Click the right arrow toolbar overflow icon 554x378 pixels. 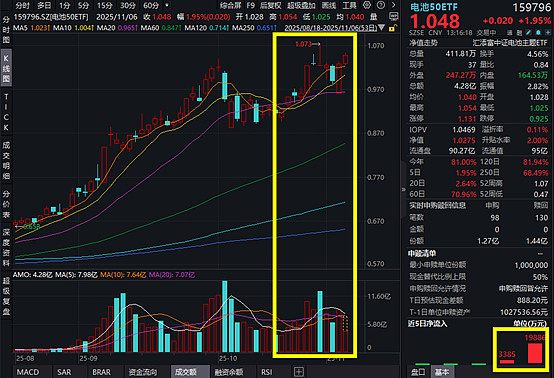coord(394,5)
